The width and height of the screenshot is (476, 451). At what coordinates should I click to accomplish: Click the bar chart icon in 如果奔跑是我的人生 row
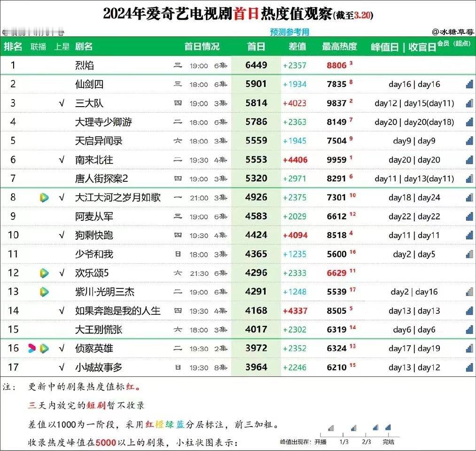[469, 311]
